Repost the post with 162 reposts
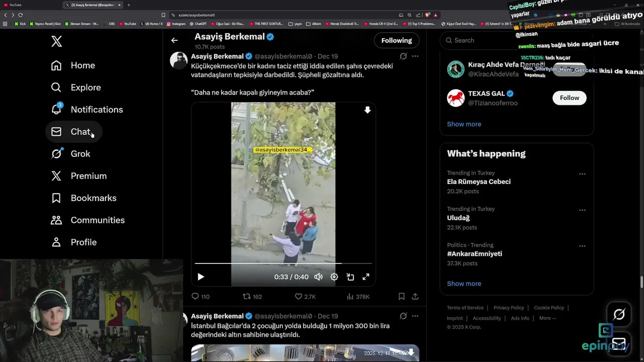 click(252, 297)
